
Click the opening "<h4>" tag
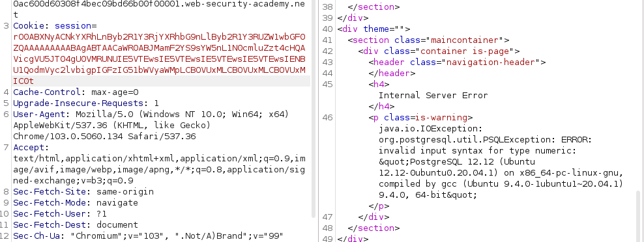click(x=379, y=85)
